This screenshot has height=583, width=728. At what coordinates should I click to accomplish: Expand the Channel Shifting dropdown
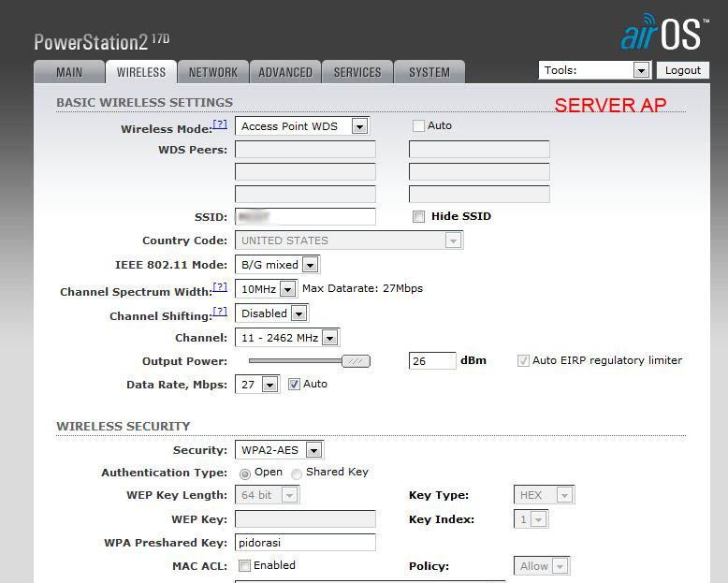(x=271, y=313)
